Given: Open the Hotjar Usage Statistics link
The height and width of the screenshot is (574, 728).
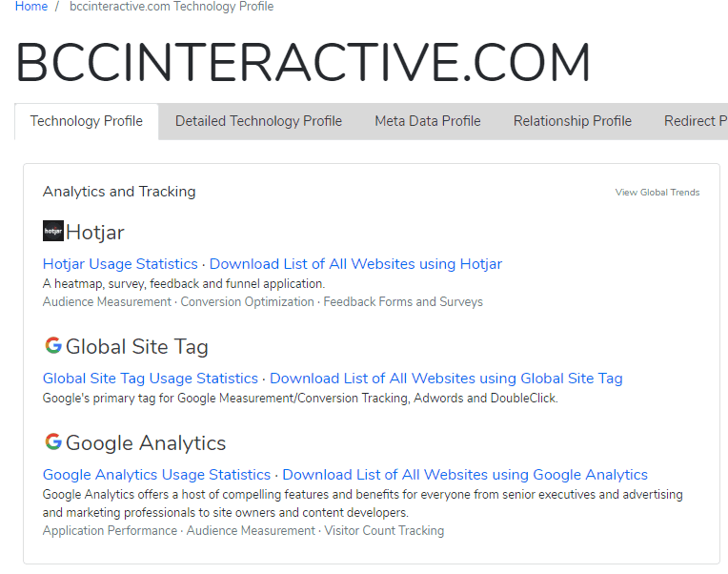Looking at the screenshot, I should pyautogui.click(x=120, y=264).
